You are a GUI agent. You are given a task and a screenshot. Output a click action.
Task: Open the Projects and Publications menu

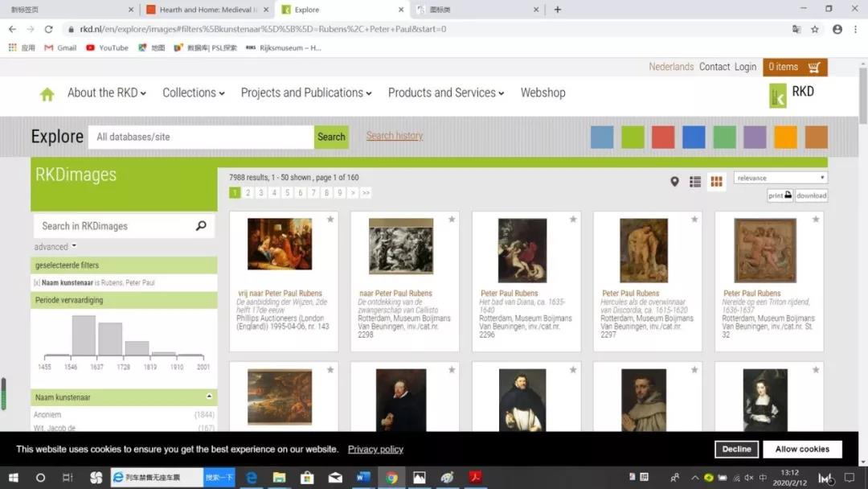click(305, 92)
